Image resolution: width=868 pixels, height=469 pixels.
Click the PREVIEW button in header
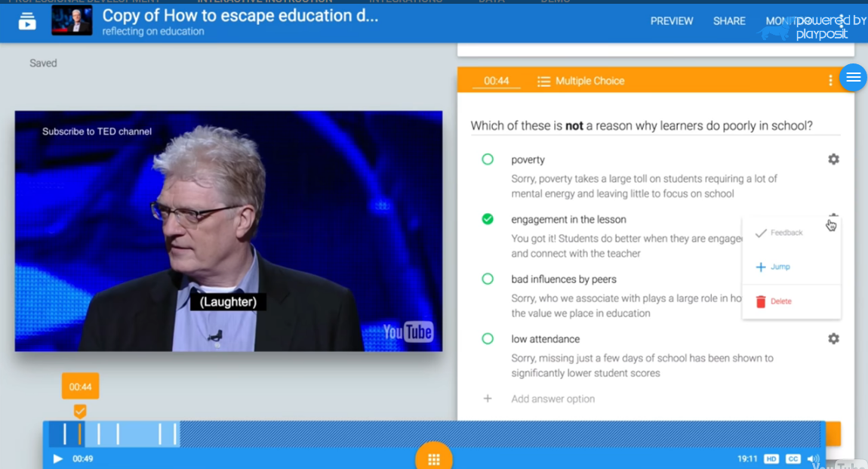click(672, 21)
